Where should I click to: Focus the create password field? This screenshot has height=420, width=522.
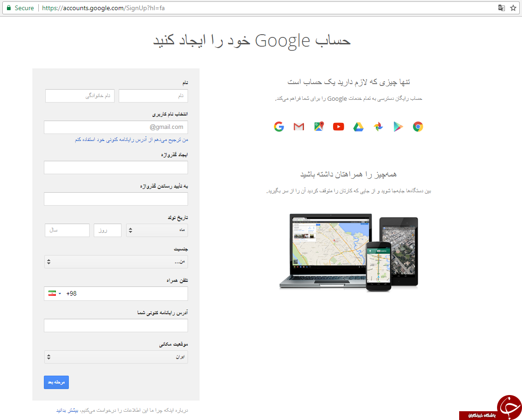(x=116, y=168)
